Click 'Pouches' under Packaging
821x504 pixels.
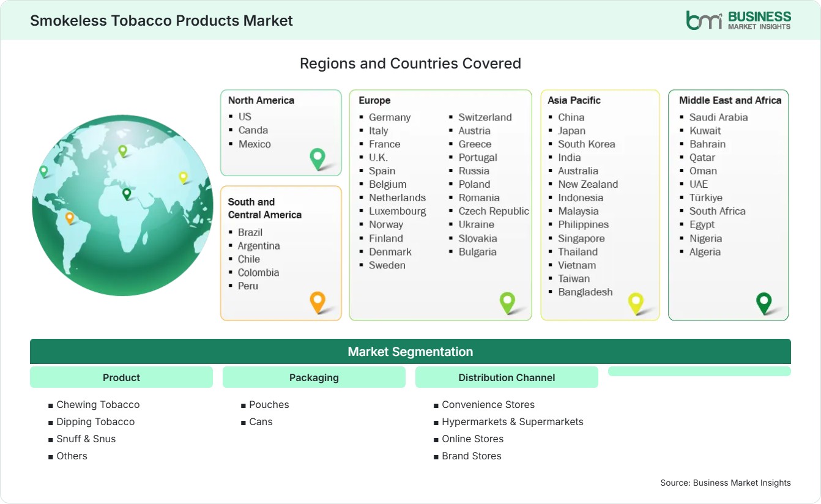tap(269, 404)
